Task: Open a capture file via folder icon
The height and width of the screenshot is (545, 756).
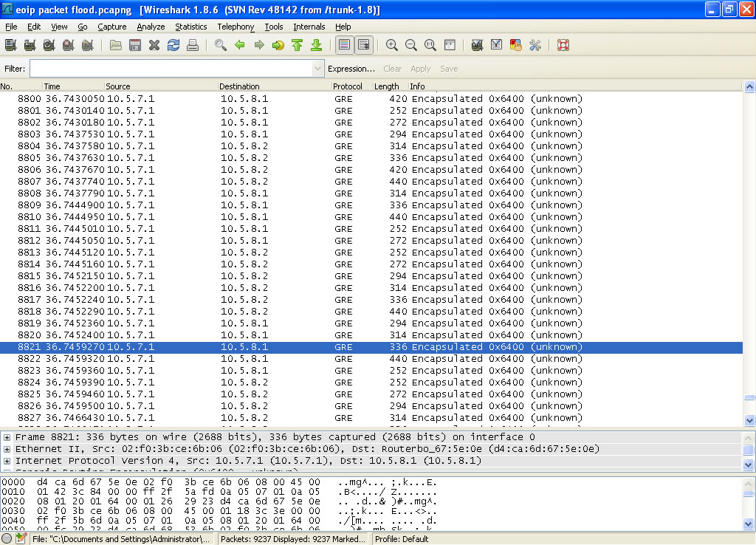Action: pyautogui.click(x=116, y=45)
